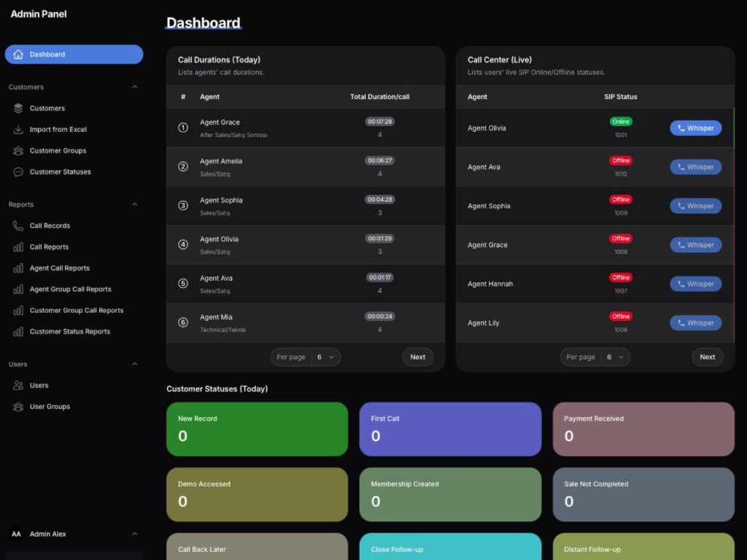This screenshot has height=560, width=747.
Task: Click the Technical/Teknik group label
Action: pos(223,330)
